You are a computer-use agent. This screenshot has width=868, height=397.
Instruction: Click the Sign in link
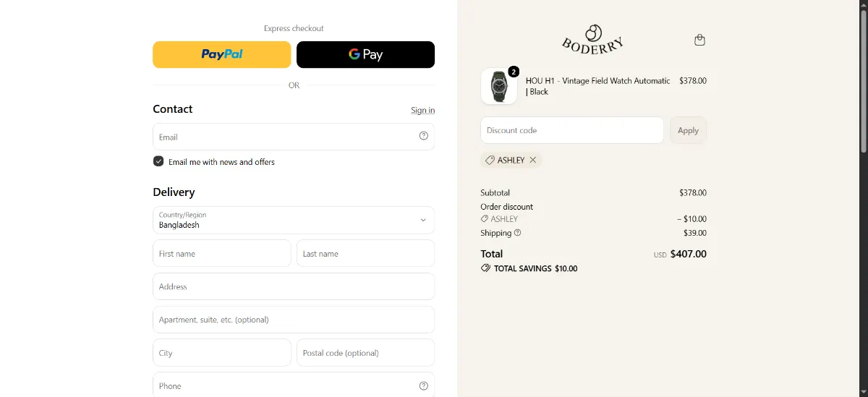pos(423,110)
